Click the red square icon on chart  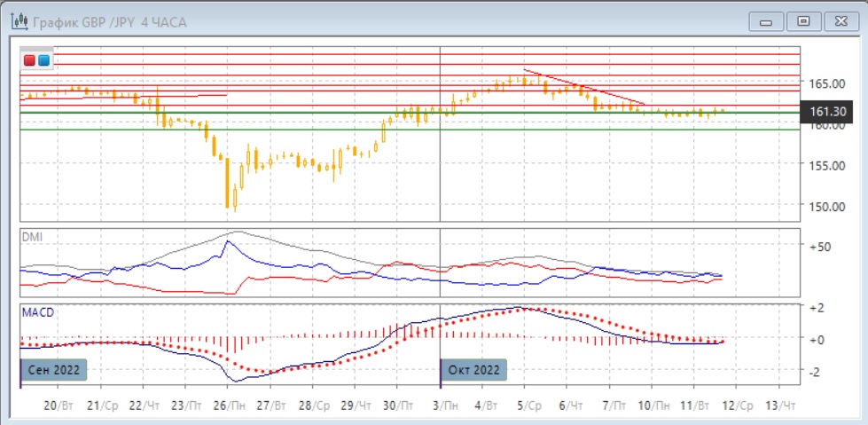(x=30, y=60)
